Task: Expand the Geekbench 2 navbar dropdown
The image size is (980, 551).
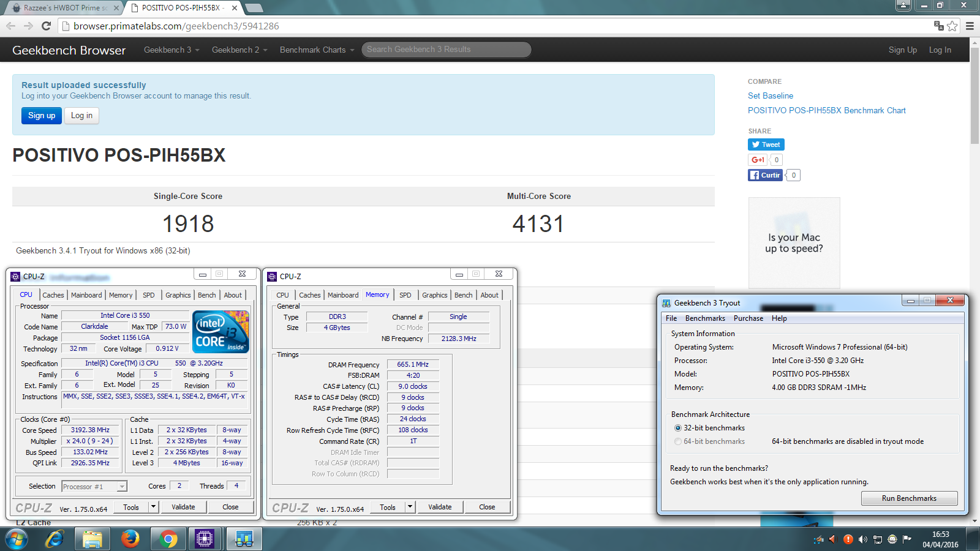Action: tap(239, 50)
